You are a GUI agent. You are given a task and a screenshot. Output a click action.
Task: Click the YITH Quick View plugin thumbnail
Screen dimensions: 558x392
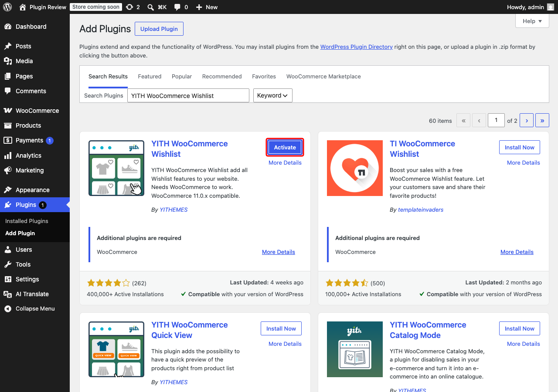pyautogui.click(x=116, y=349)
